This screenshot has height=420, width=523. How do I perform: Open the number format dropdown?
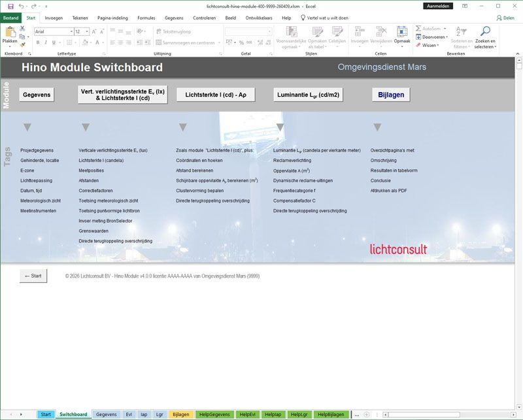(269, 31)
